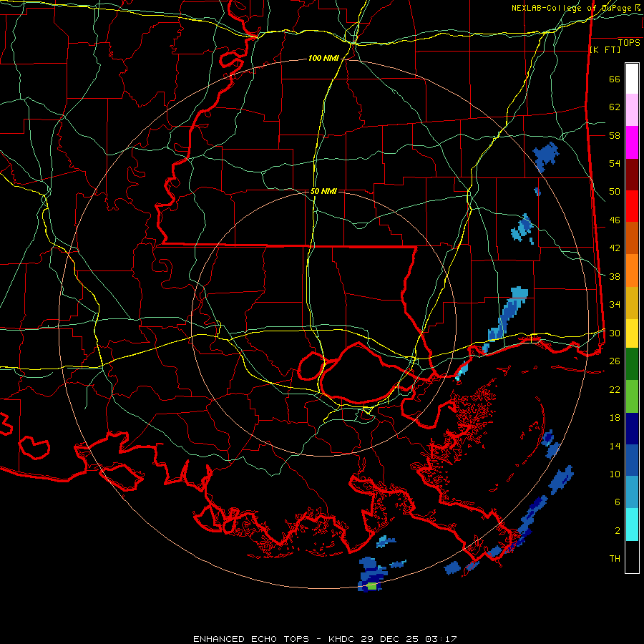Click the "29 DEC 25" date text
Viewport: 644px width, 644px height.
tap(389, 639)
